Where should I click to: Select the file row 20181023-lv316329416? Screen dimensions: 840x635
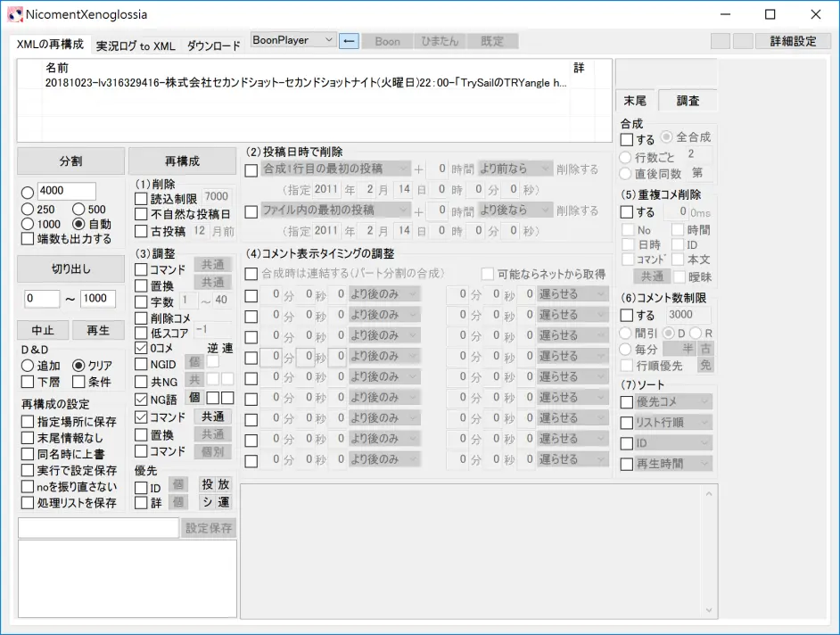tap(307, 83)
